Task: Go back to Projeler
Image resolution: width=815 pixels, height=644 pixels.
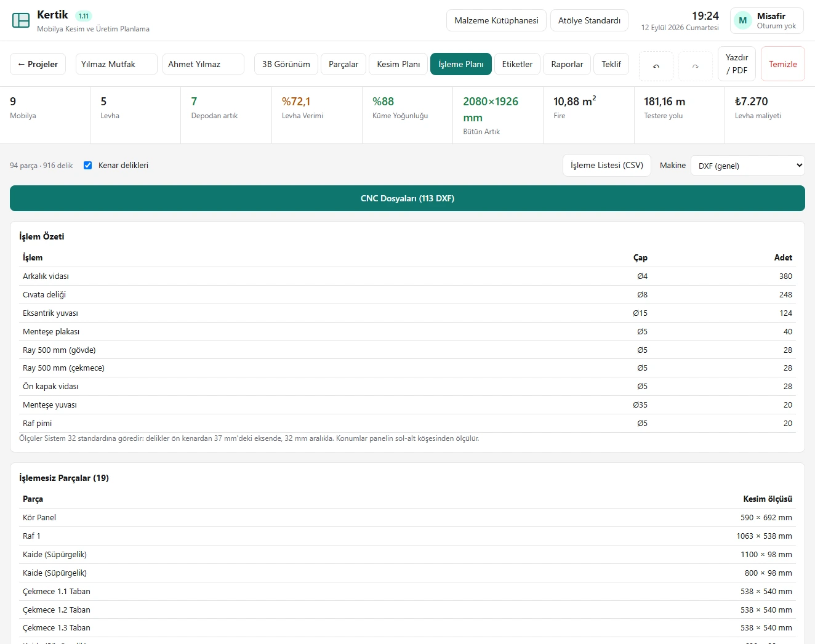Action: coord(38,64)
